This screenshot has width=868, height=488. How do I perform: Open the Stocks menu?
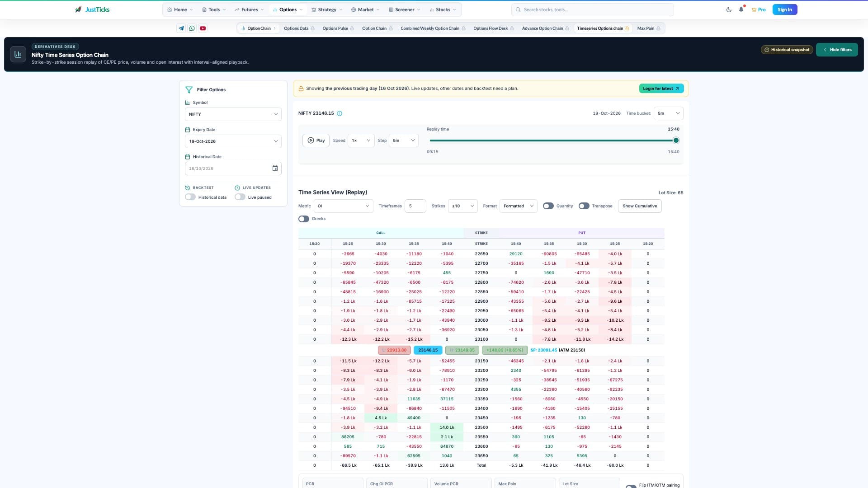[x=443, y=9]
